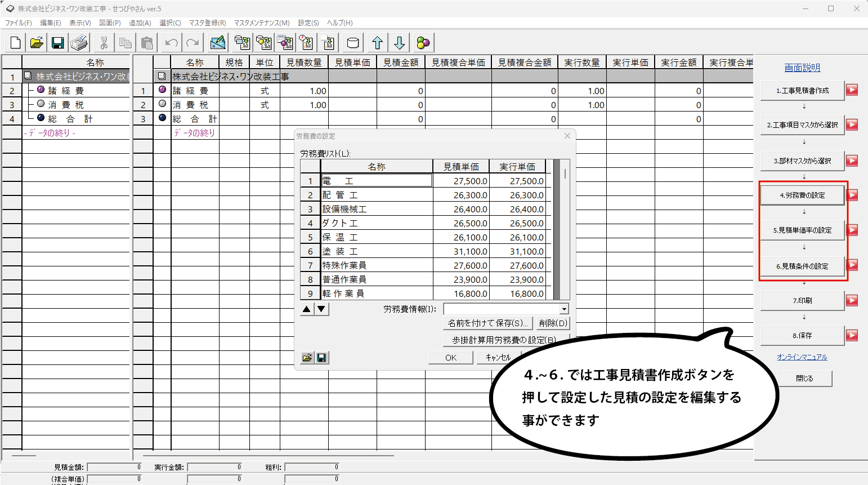Click the 削除(D) button
The image size is (868, 485).
coord(553,323)
